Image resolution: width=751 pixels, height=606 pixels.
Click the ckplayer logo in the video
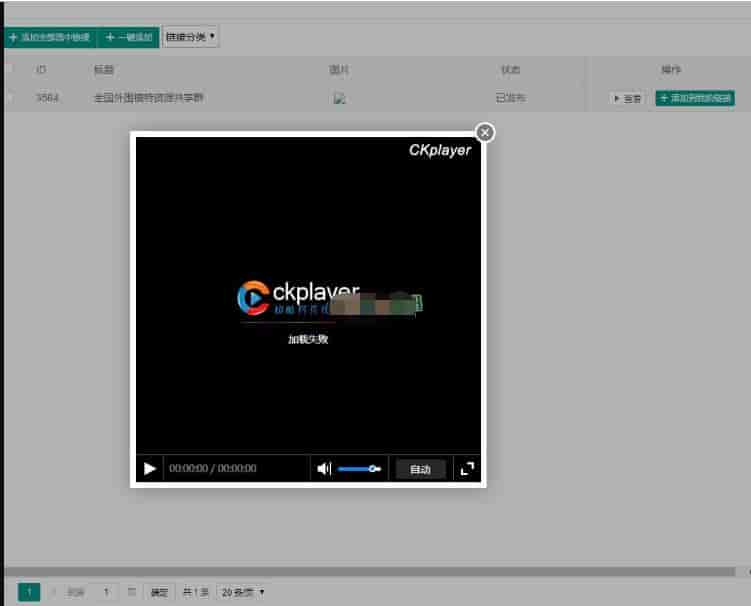coord(298,298)
